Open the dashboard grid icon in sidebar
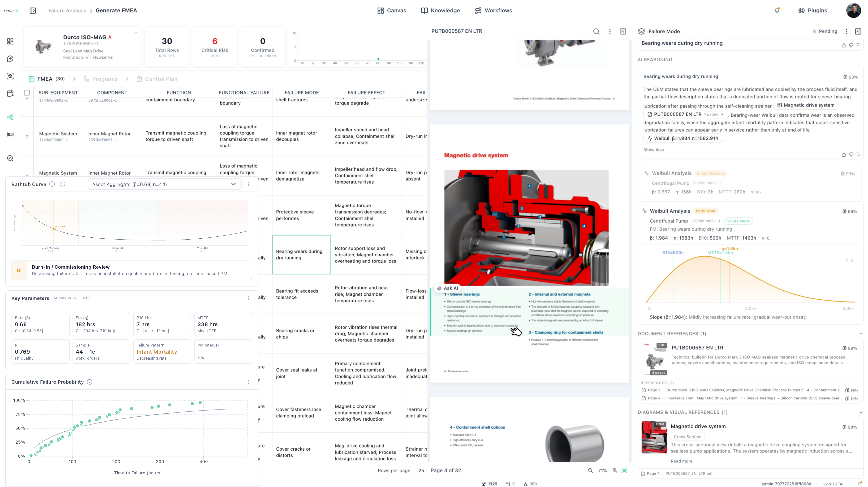The image size is (868, 487). click(x=10, y=41)
